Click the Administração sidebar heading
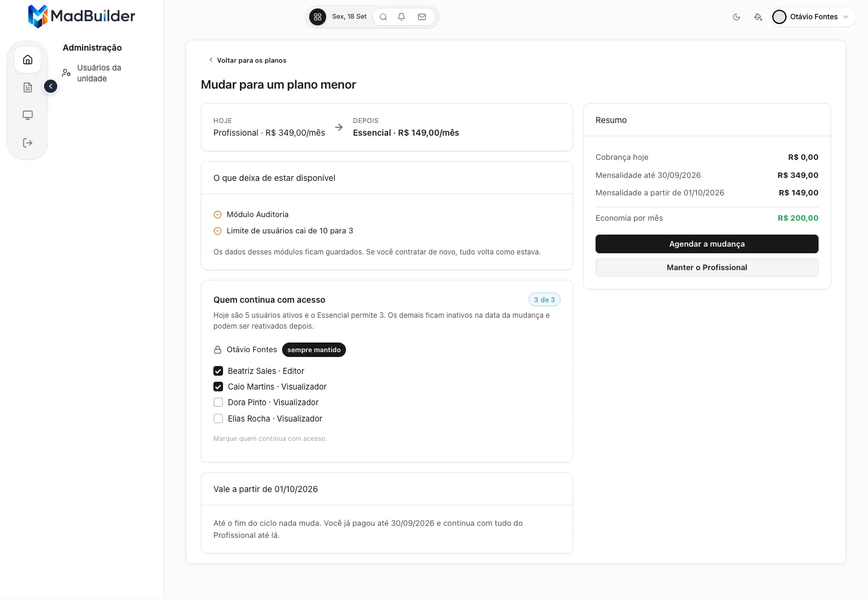Image resolution: width=868 pixels, height=600 pixels. [x=92, y=48]
